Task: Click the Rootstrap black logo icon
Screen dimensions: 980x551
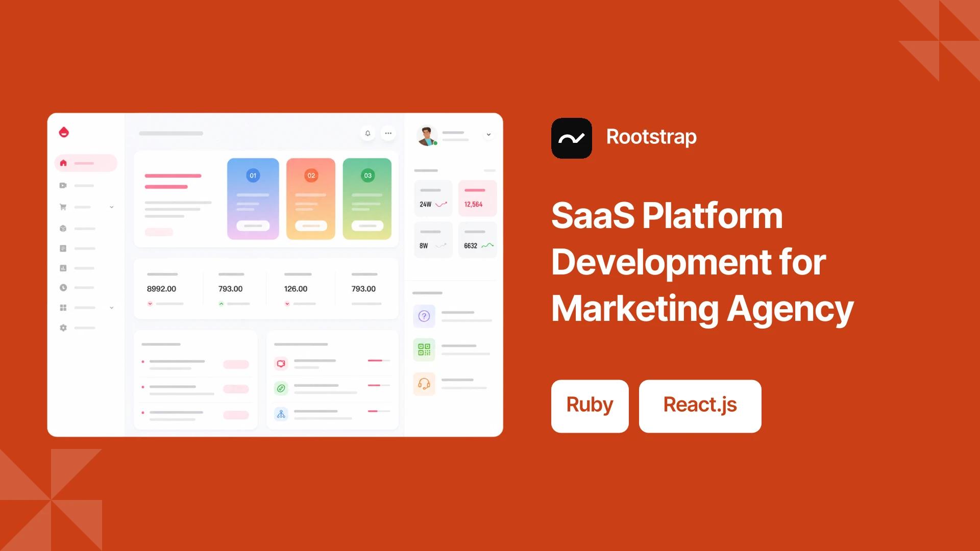Action: pyautogui.click(x=572, y=138)
